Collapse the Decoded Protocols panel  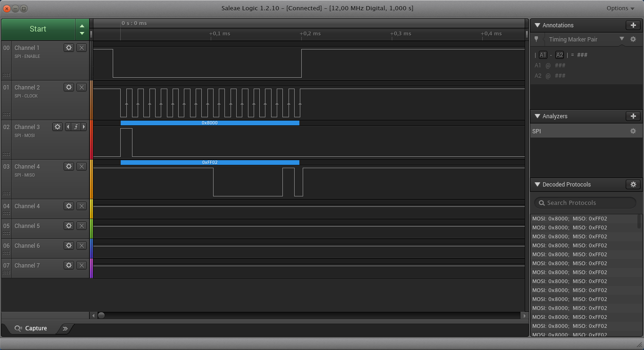tap(537, 184)
